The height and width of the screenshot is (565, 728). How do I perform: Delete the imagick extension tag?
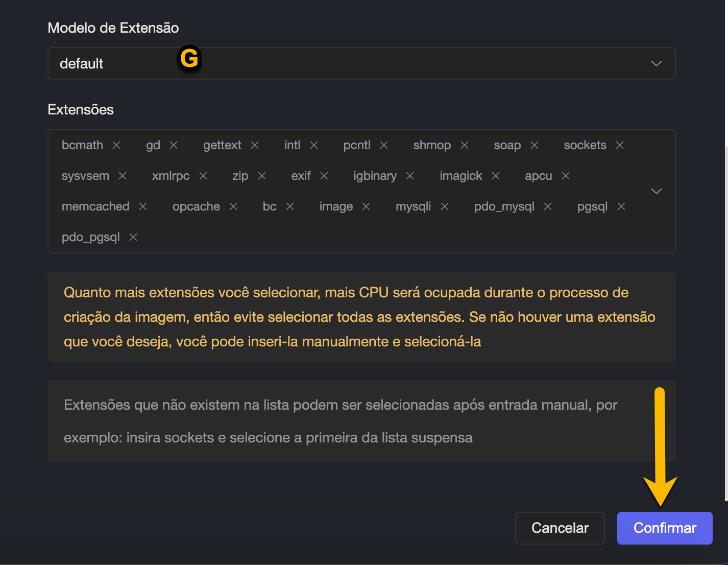[496, 176]
